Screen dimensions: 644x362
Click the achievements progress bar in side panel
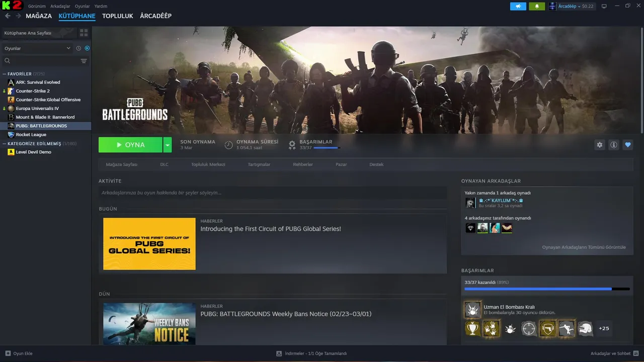547,289
